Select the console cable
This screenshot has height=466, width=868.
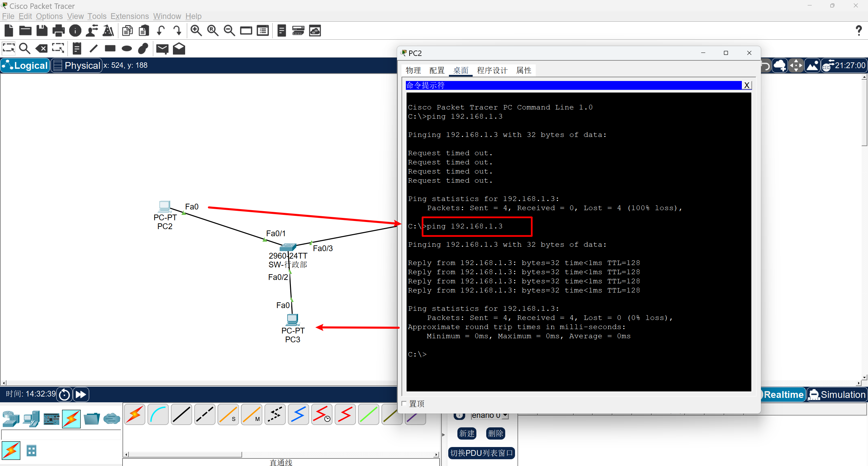coord(158,414)
